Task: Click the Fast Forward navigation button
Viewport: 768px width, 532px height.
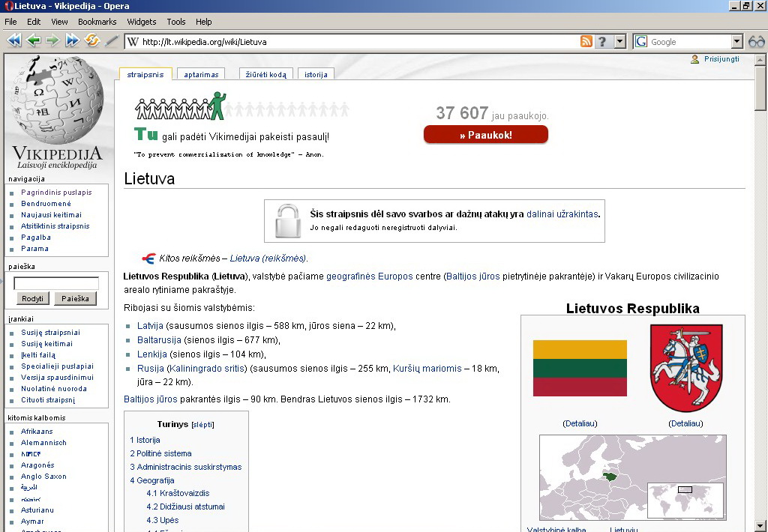Action: pyautogui.click(x=73, y=41)
